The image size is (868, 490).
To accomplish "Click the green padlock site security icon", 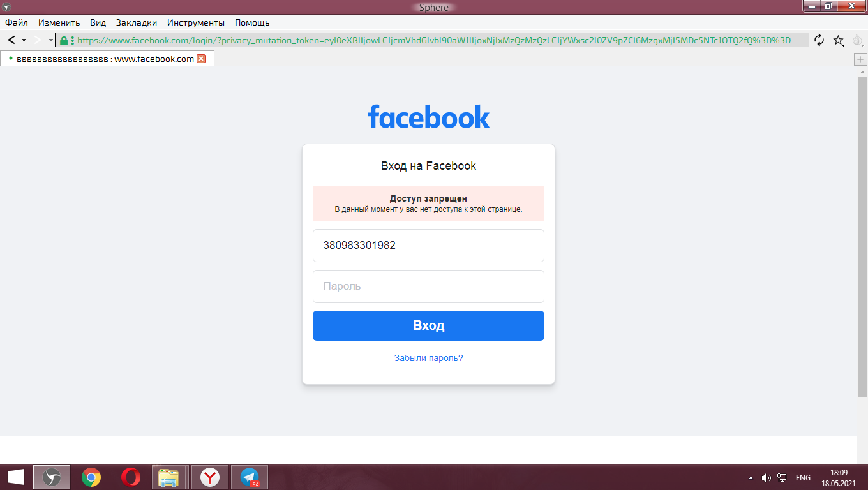I will pos(64,40).
